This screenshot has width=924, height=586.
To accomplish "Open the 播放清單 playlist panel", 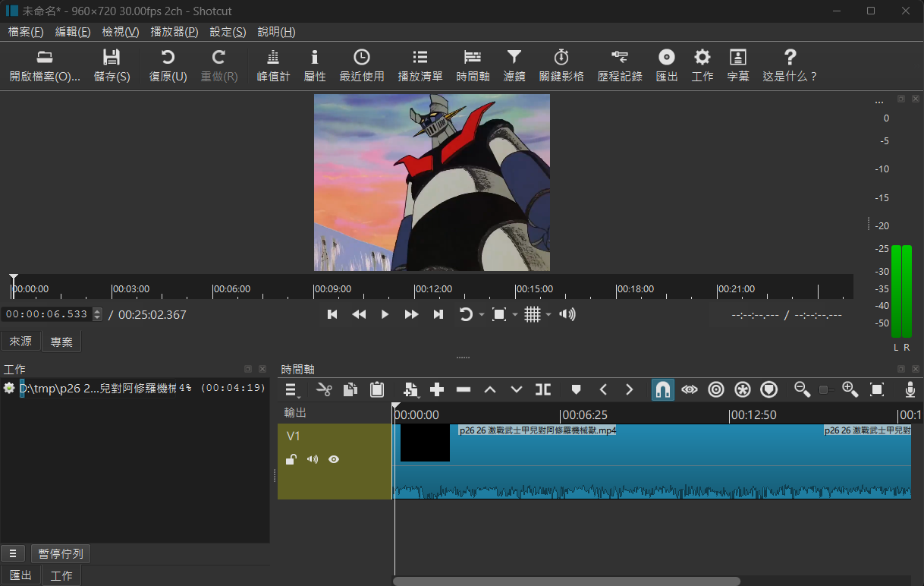I will (420, 66).
